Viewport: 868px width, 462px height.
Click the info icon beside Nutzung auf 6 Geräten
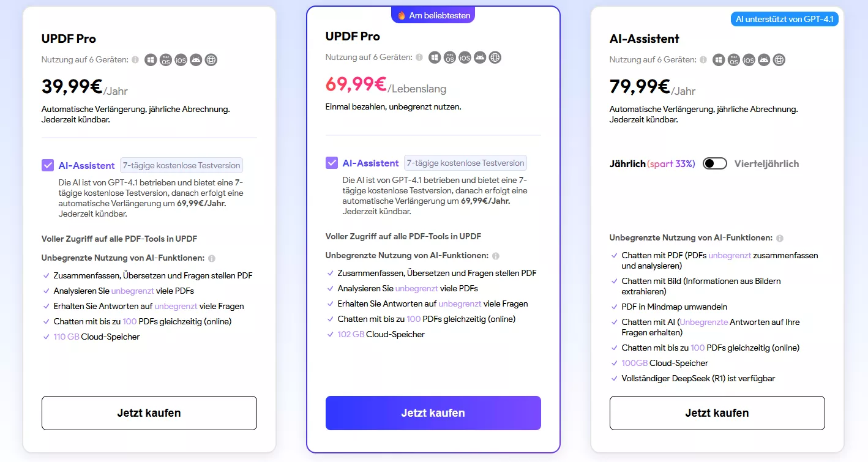coord(136,59)
